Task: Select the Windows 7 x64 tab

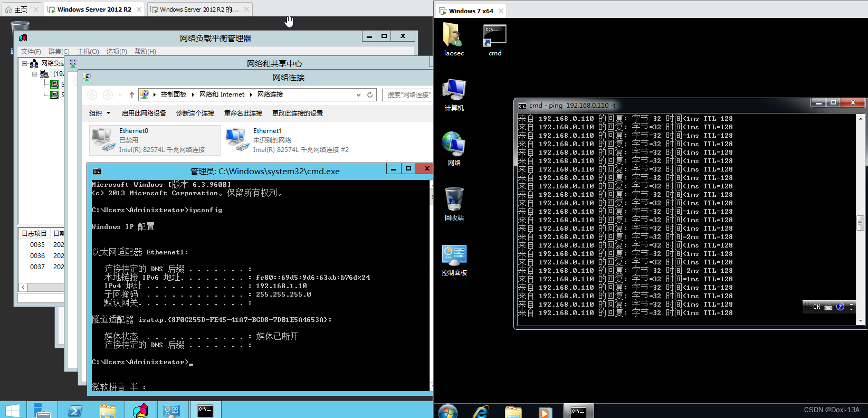Action: tap(470, 11)
